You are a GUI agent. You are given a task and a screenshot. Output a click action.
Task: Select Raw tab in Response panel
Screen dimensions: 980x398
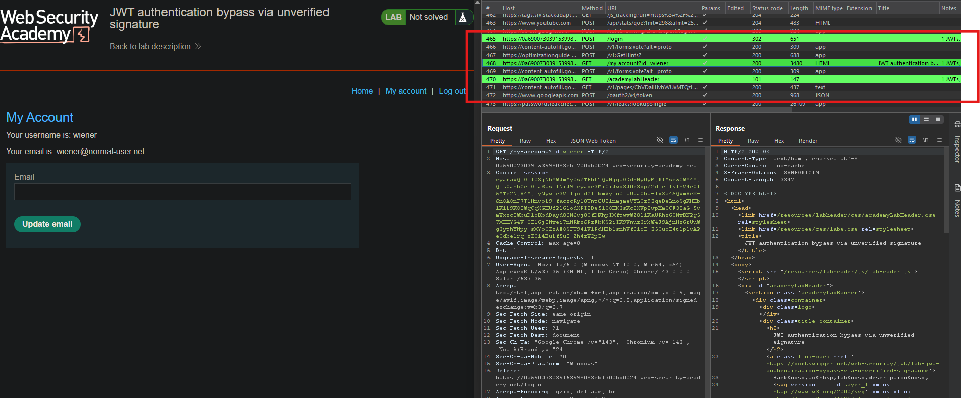click(753, 141)
